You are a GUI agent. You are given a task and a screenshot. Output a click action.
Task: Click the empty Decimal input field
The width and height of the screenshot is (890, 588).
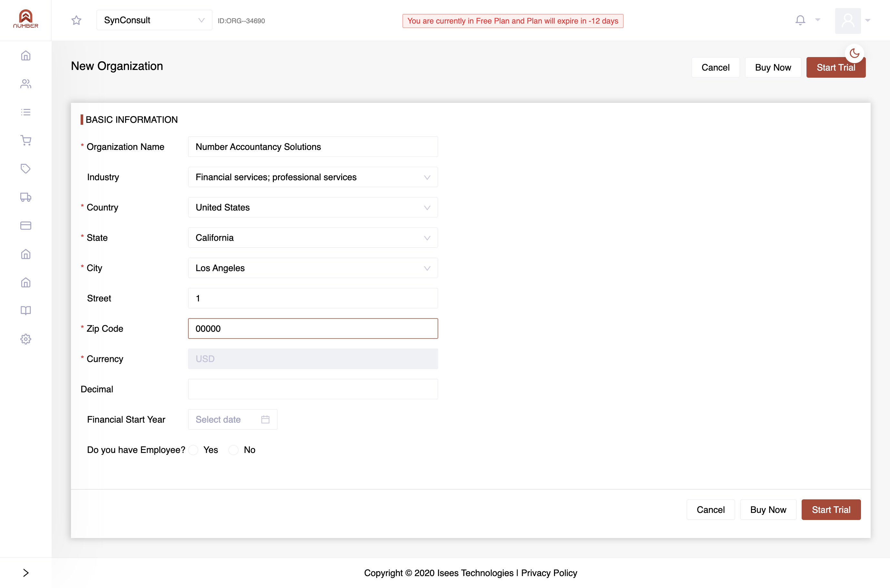[313, 389]
